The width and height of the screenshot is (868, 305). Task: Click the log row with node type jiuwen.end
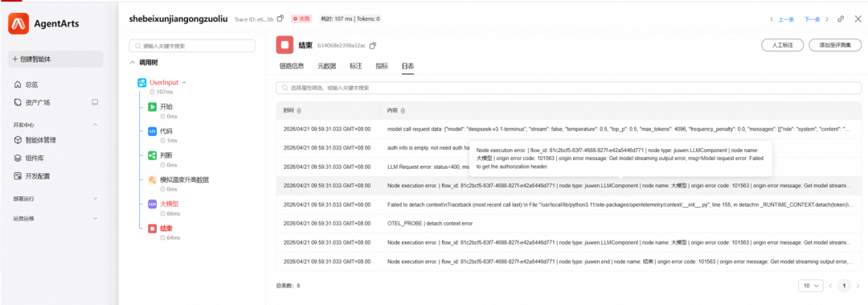tap(568, 262)
